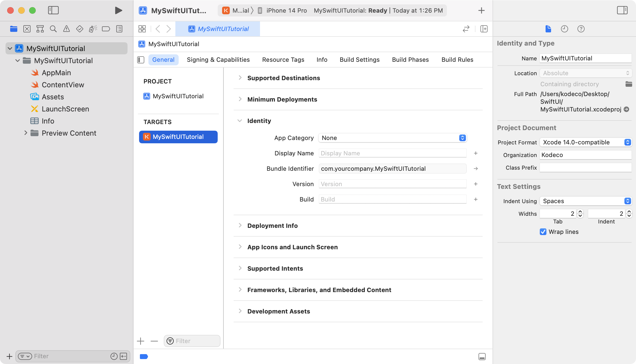The image size is (636, 364).
Task: Increase the Tab width stepper
Action: click(x=580, y=212)
